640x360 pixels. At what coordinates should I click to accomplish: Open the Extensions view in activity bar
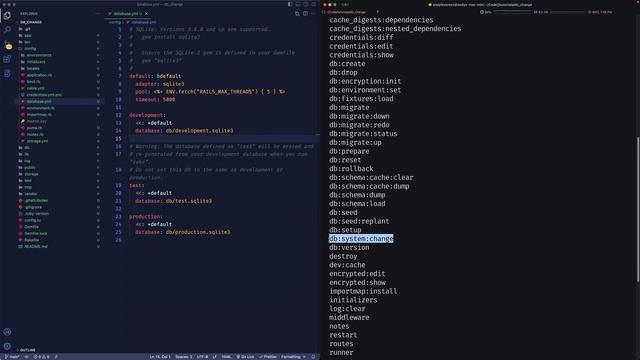coord(7,59)
